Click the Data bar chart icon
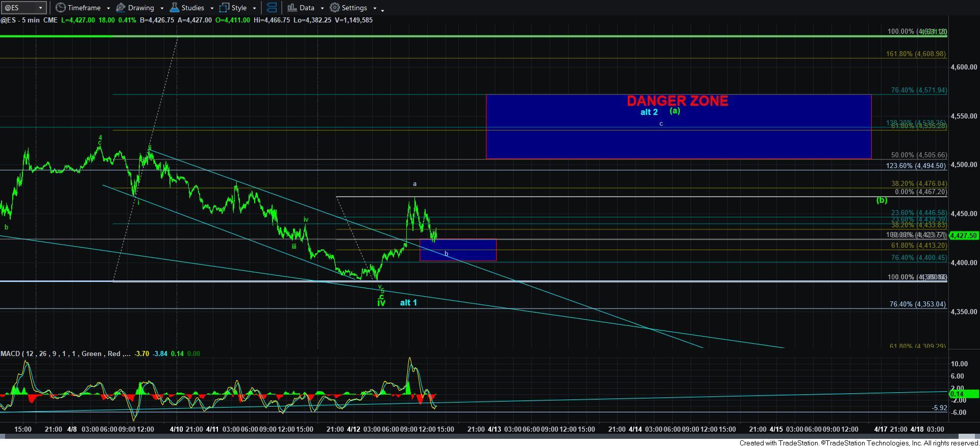This screenshot has width=980, height=447. tap(291, 8)
